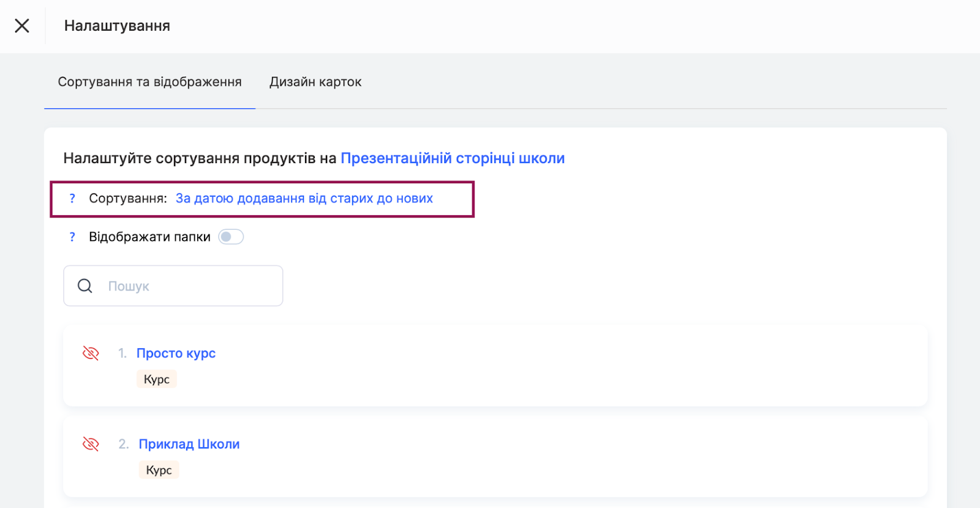
Task: Click the magnifier icon in search box
Action: click(85, 286)
